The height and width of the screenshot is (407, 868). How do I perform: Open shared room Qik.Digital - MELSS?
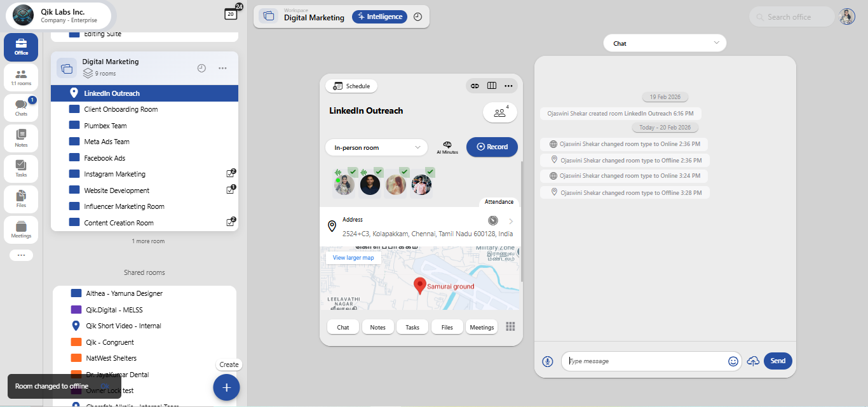(144, 310)
